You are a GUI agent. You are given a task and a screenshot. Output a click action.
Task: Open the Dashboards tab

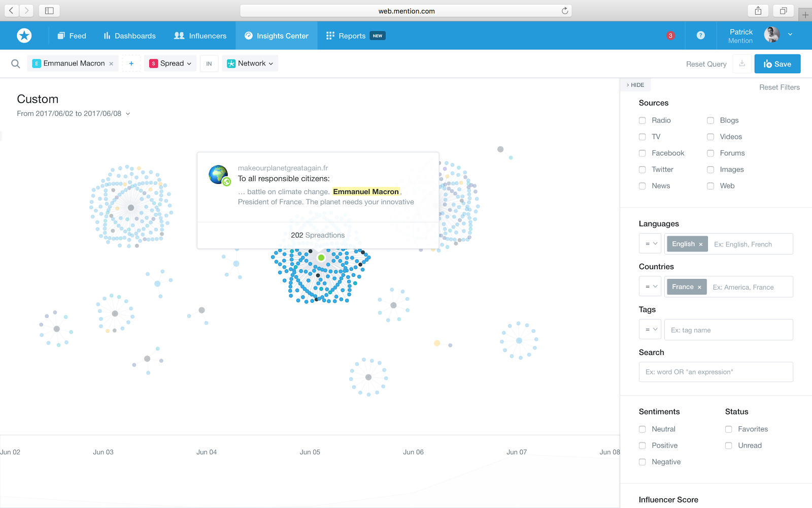129,36
